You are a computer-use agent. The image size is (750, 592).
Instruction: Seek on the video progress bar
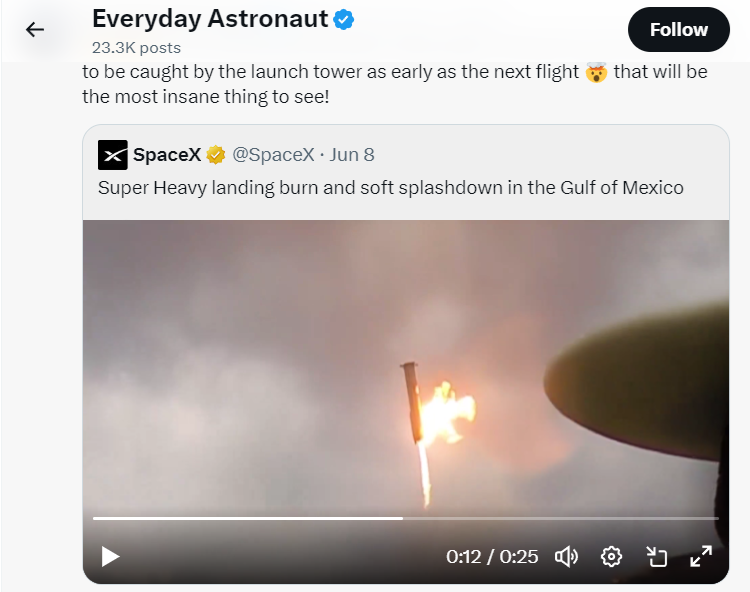406,518
